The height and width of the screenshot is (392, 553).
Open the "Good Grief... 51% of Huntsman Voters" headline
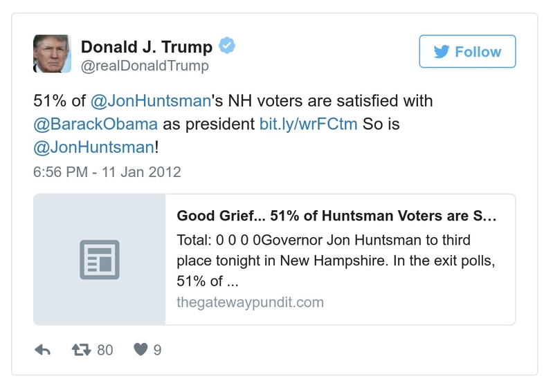coord(336,216)
